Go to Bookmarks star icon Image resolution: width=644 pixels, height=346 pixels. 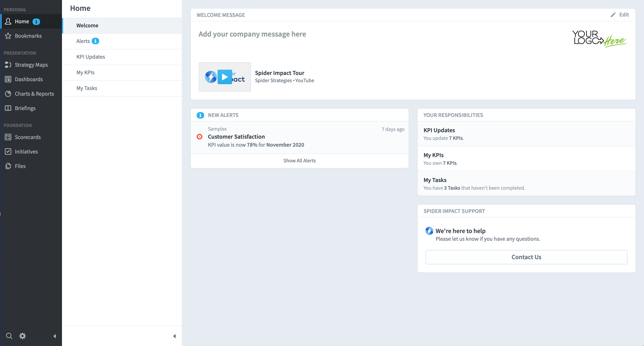pos(8,36)
